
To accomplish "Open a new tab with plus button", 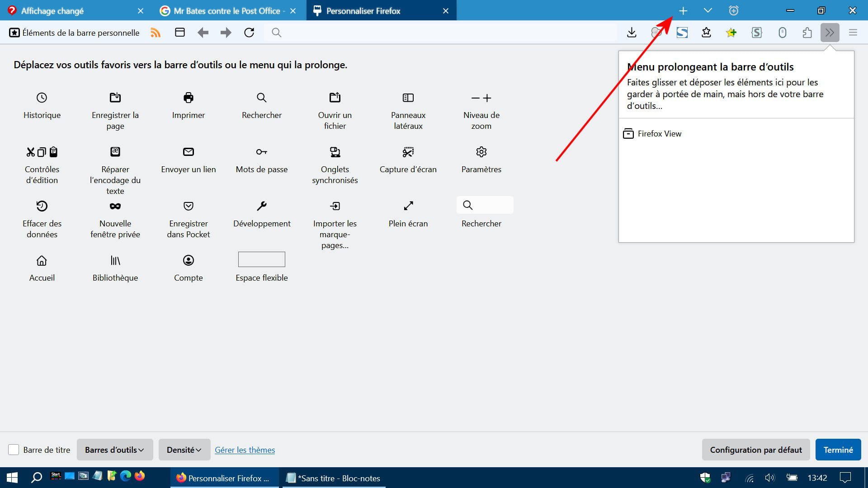I will click(683, 11).
